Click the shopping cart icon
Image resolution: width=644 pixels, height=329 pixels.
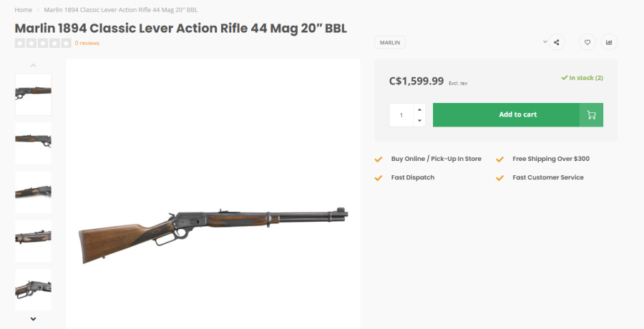(591, 114)
